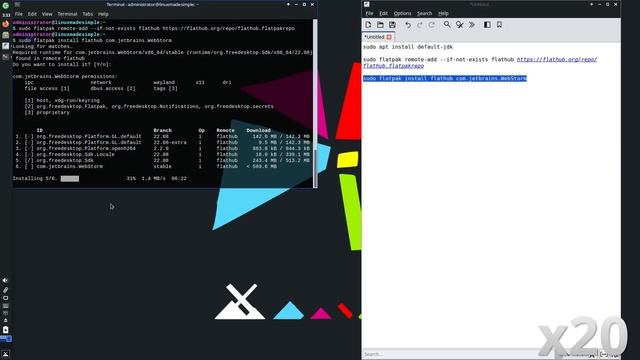Click the volume speaker icon in the panel tray
Viewport: 640px width, 360px height.
[5, 281]
